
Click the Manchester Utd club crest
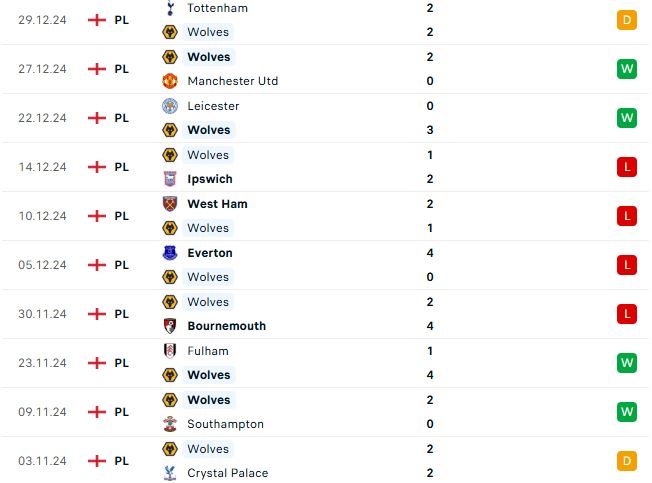point(170,81)
